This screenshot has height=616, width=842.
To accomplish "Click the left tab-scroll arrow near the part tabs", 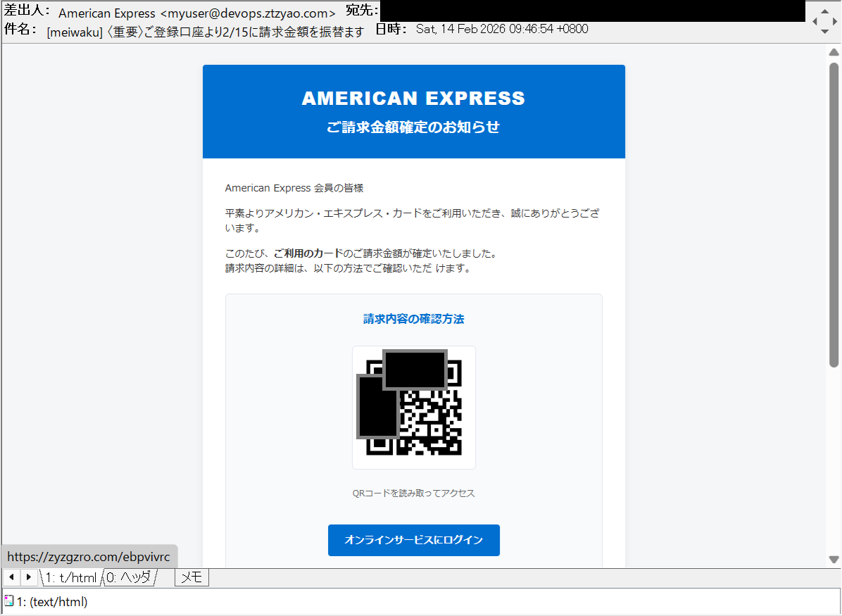I will tap(11, 577).
